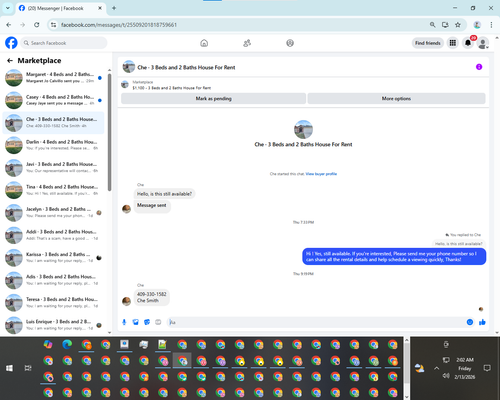Open the install app icon in address bar

(x=445, y=25)
